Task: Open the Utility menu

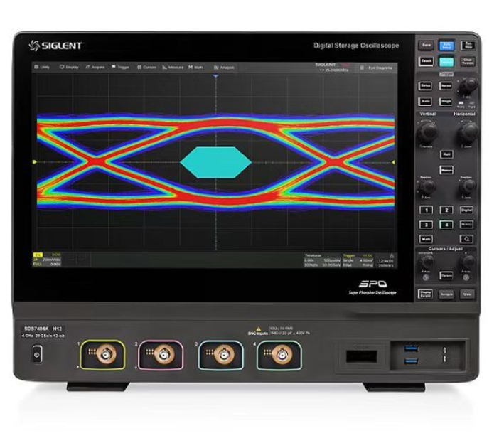Action: pos(42,67)
